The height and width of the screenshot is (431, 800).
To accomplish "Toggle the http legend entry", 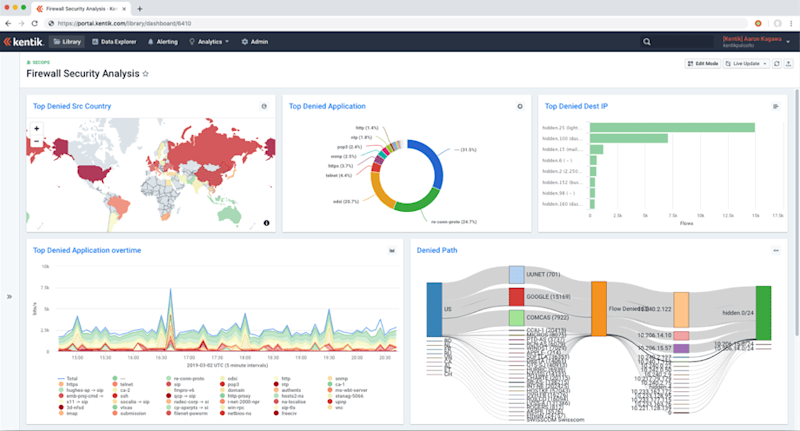I will (282, 378).
